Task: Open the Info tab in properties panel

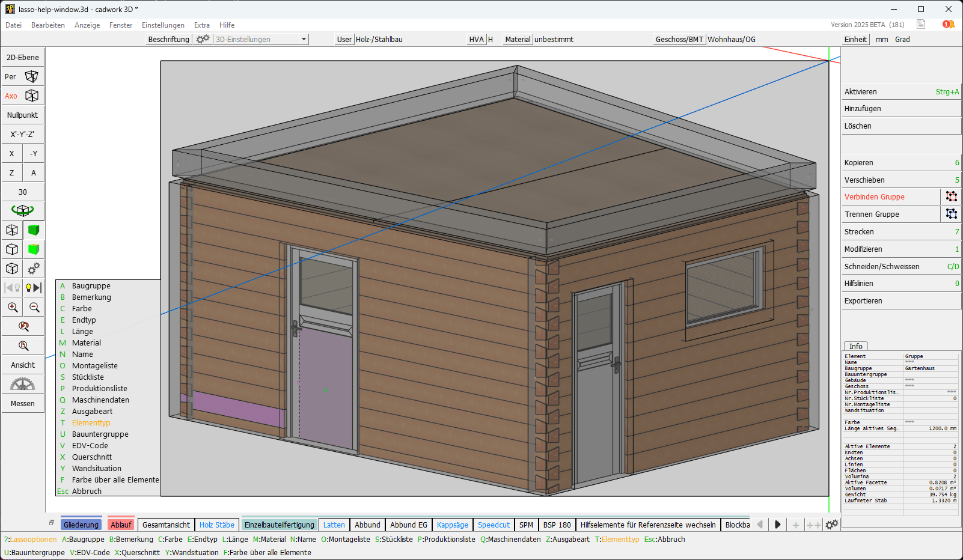Action: pyautogui.click(x=856, y=347)
